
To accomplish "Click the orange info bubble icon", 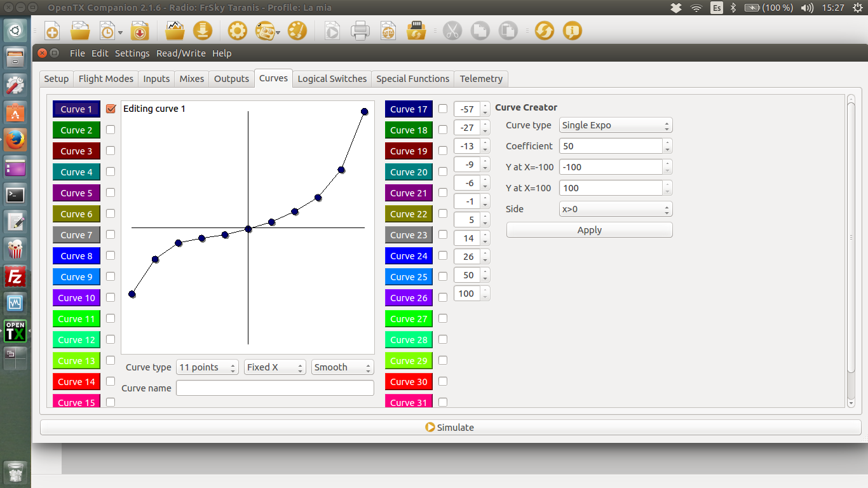I will [x=572, y=30].
